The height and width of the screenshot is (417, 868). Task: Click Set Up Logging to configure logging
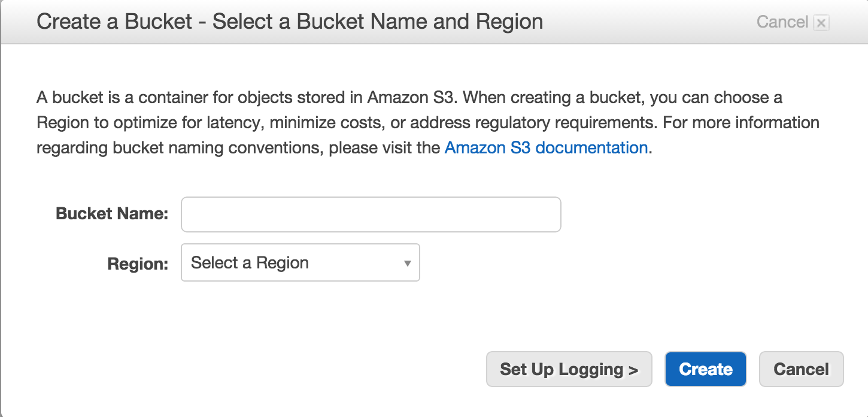pyautogui.click(x=568, y=369)
